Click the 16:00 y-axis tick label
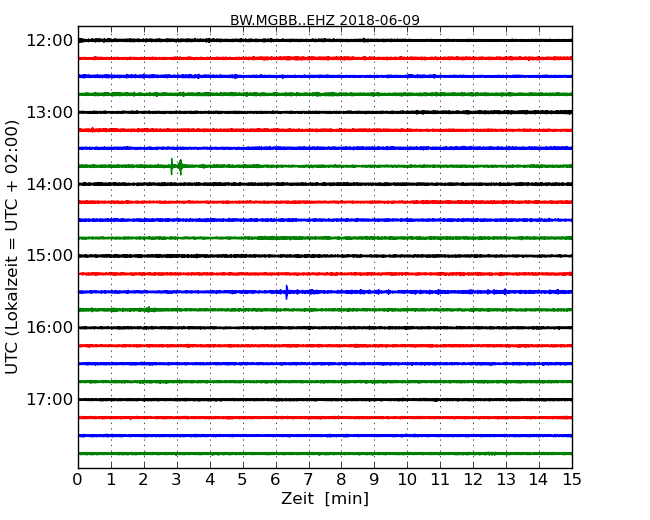Viewport: 650px width, 520px height. point(50,328)
